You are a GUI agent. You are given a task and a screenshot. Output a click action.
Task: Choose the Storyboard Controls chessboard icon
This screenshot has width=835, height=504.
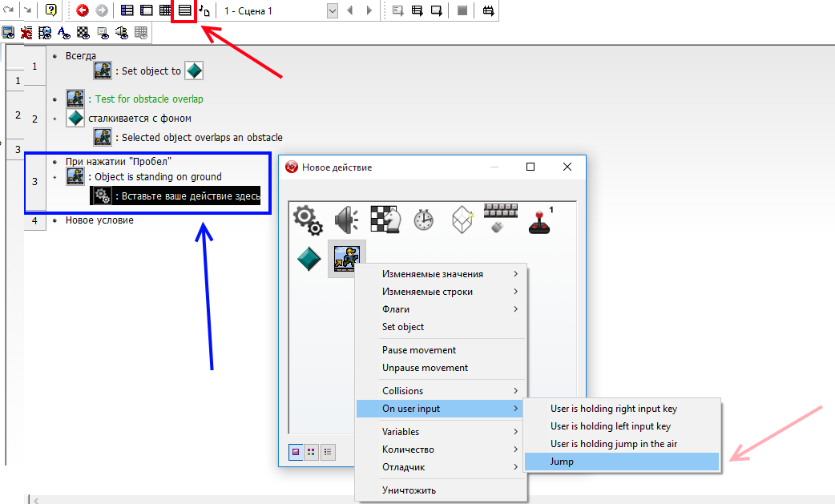385,219
